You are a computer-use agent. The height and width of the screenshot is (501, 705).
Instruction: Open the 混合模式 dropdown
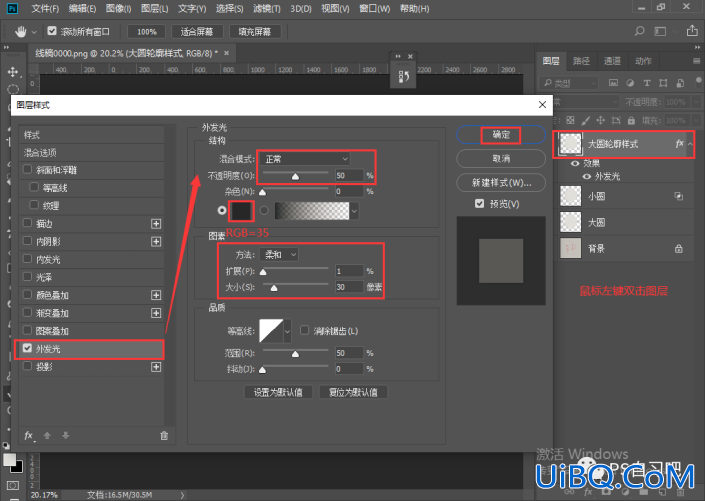(x=304, y=159)
